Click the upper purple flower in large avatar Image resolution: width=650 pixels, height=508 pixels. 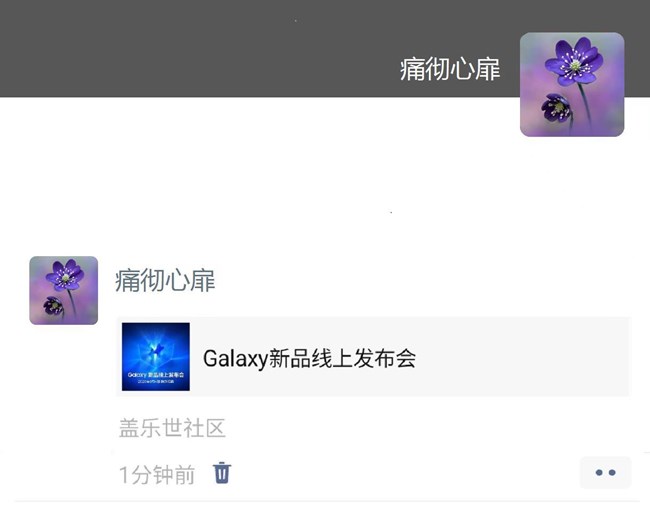(x=575, y=61)
